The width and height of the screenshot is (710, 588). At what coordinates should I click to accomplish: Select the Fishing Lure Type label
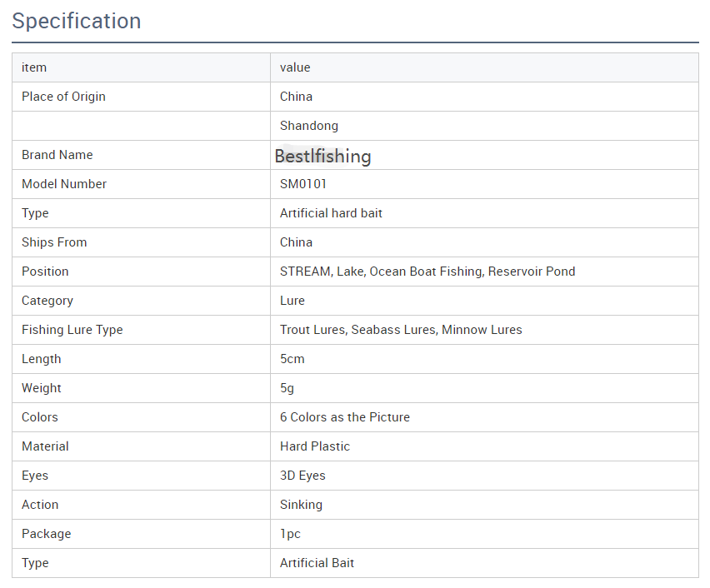coord(72,330)
